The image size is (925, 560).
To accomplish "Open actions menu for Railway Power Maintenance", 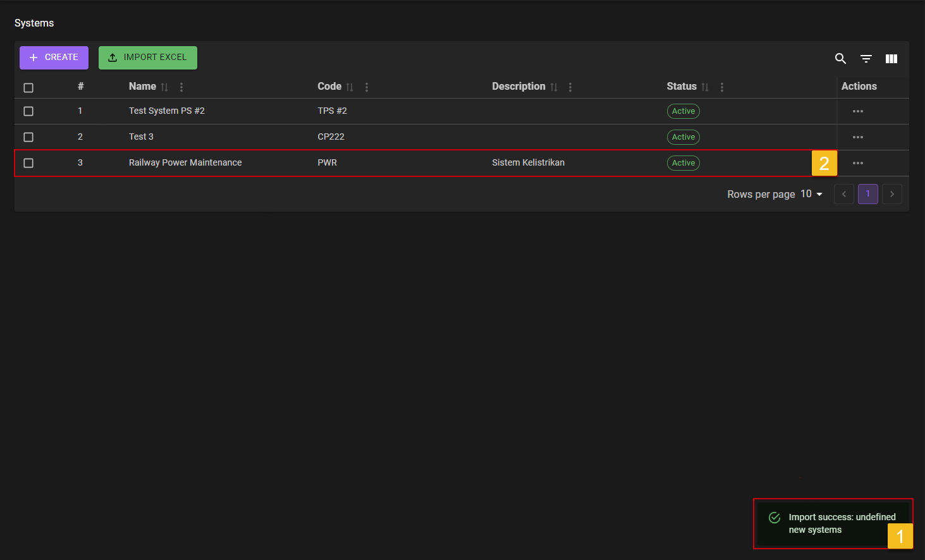I will coord(857,163).
